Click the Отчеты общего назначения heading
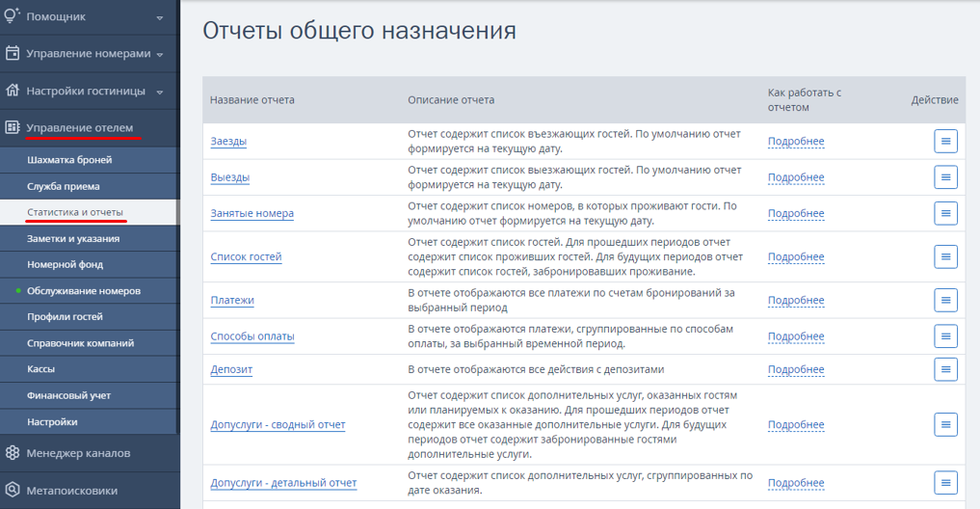This screenshot has height=509, width=980. pos(359,31)
